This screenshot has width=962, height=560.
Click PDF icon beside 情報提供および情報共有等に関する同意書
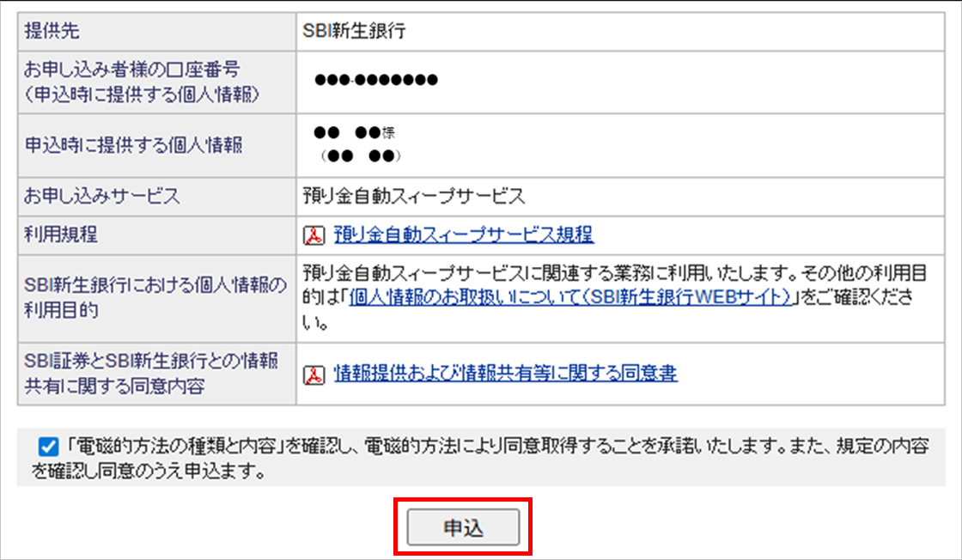pyautogui.click(x=314, y=374)
